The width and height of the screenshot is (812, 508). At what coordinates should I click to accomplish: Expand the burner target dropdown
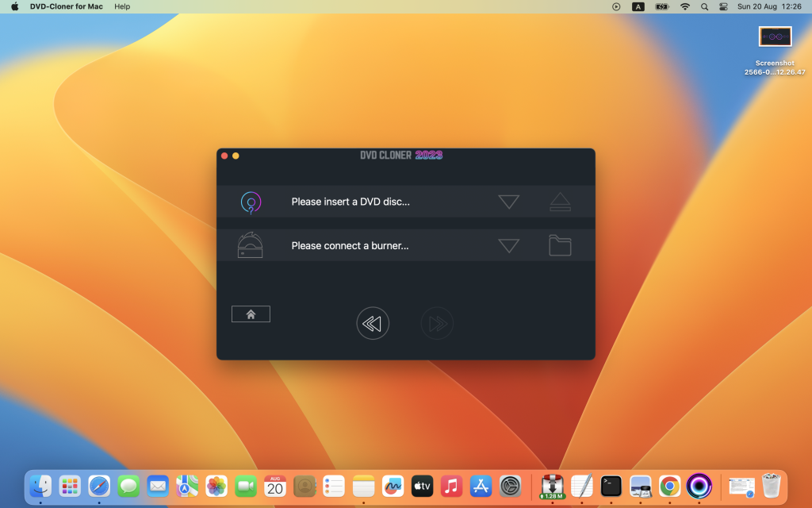click(x=508, y=246)
